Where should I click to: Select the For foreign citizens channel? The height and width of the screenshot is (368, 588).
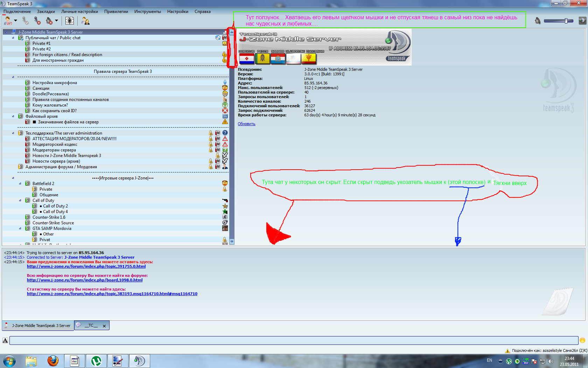coord(67,55)
